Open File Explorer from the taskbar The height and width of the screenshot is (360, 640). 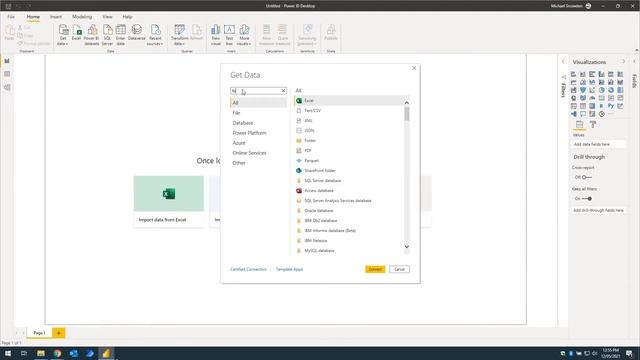click(x=41, y=353)
